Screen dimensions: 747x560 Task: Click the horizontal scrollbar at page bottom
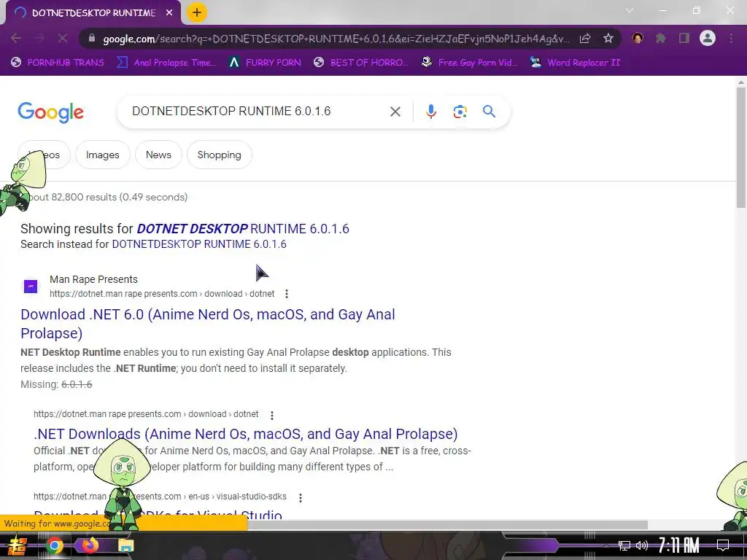click(448, 525)
